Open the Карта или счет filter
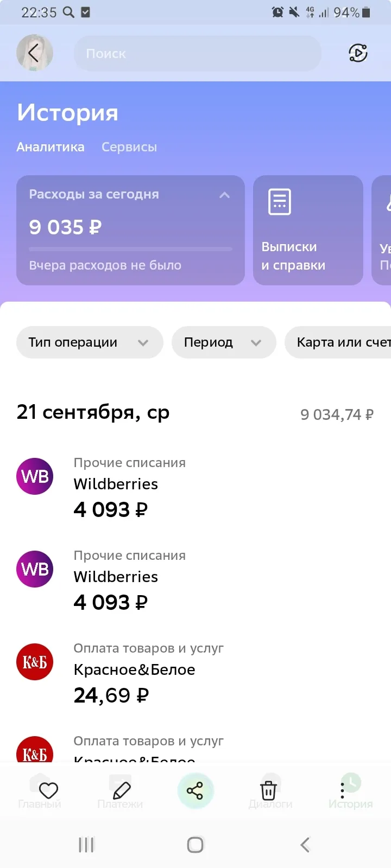 [x=338, y=342]
